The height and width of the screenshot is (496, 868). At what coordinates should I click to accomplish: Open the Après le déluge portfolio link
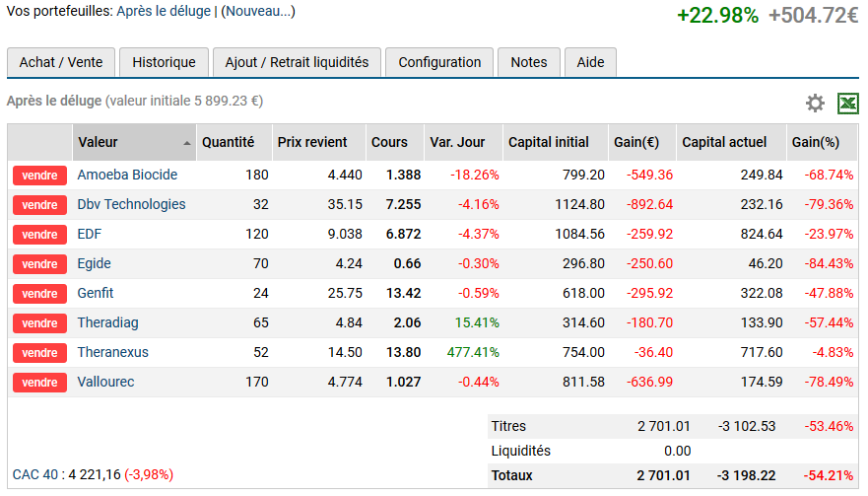tap(164, 11)
